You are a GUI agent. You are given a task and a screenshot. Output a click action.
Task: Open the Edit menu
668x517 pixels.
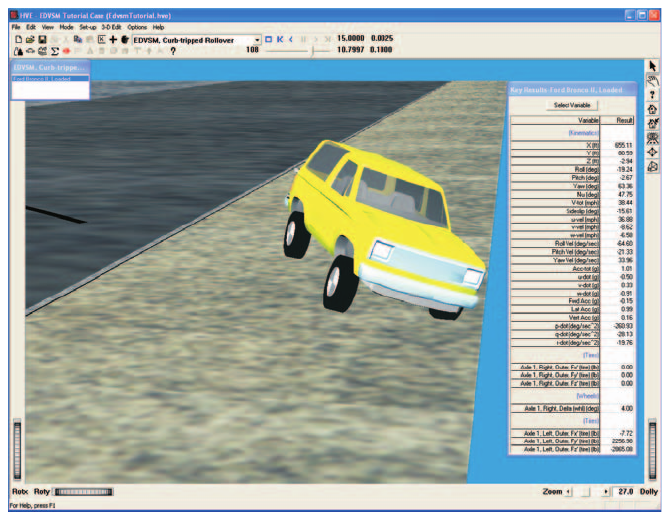pyautogui.click(x=31, y=27)
